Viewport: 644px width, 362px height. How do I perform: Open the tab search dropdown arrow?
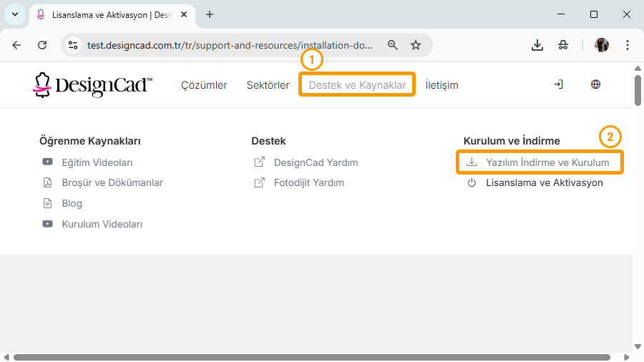(x=14, y=14)
